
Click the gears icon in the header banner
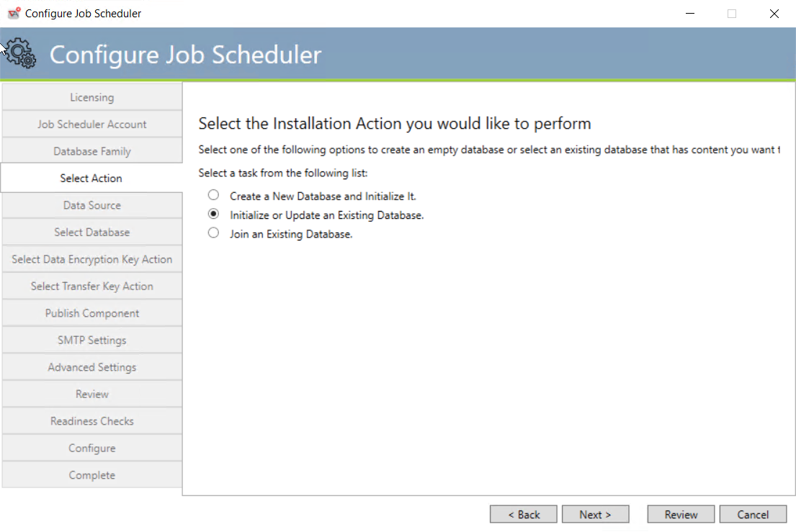pyautogui.click(x=22, y=53)
